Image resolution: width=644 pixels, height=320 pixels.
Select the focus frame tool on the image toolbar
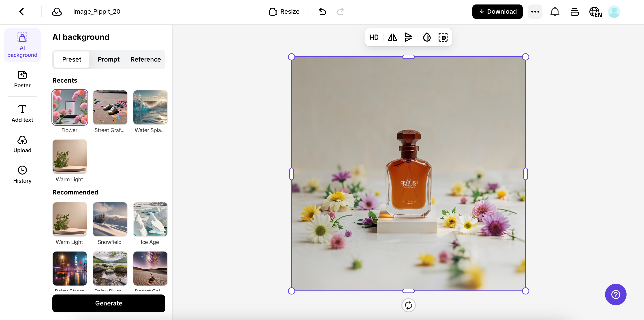click(443, 37)
